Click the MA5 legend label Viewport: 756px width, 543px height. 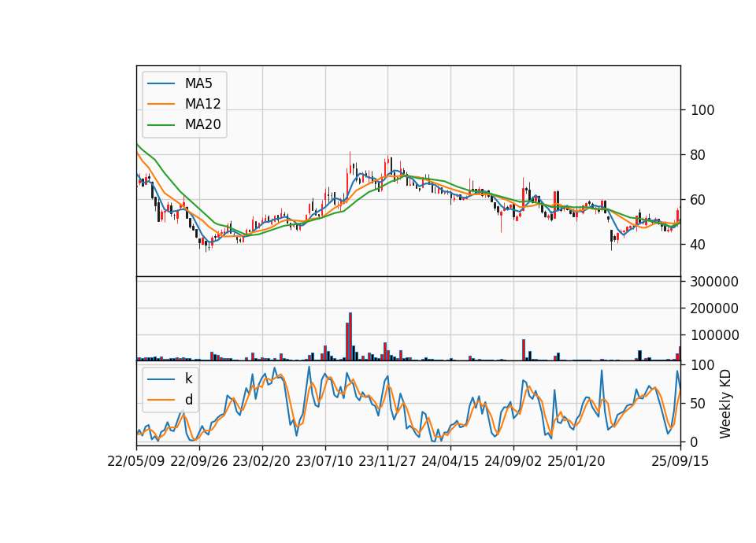[x=198, y=83]
